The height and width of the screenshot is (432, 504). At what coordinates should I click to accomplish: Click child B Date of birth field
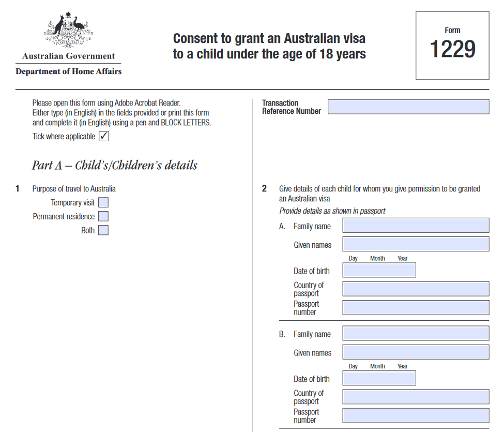coord(379,378)
